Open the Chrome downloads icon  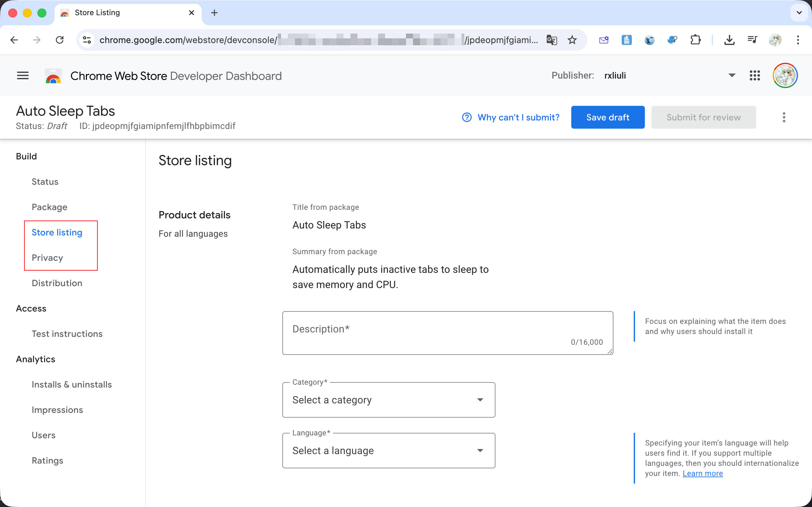(729, 40)
